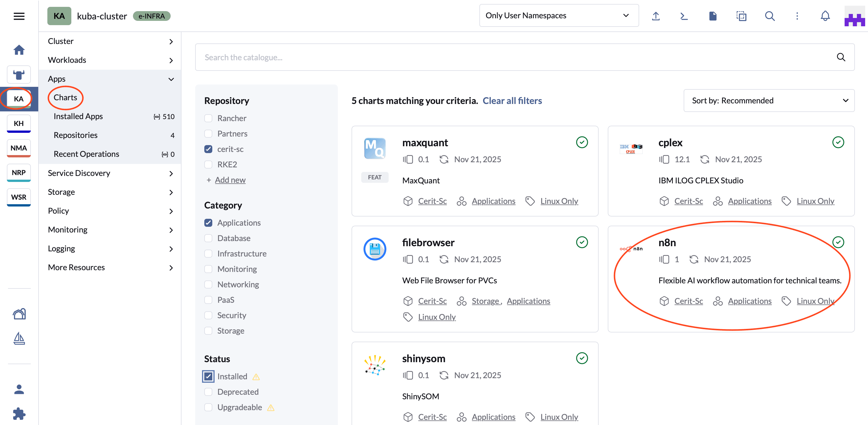Check the Rancher repository checkbox

pos(208,119)
